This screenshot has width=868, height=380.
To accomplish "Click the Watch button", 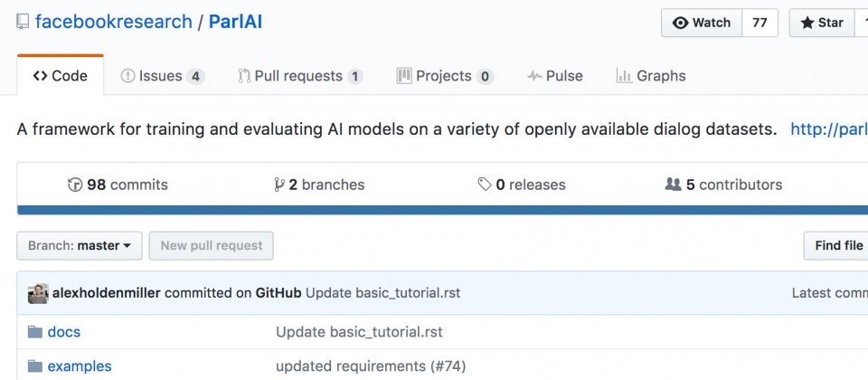I will 701,23.
